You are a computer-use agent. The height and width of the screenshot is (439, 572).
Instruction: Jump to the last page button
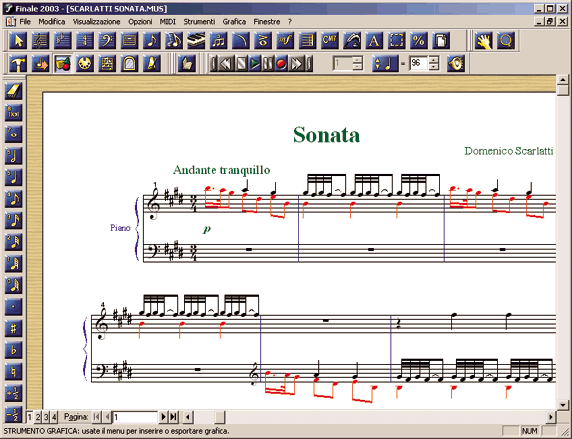pos(174,416)
